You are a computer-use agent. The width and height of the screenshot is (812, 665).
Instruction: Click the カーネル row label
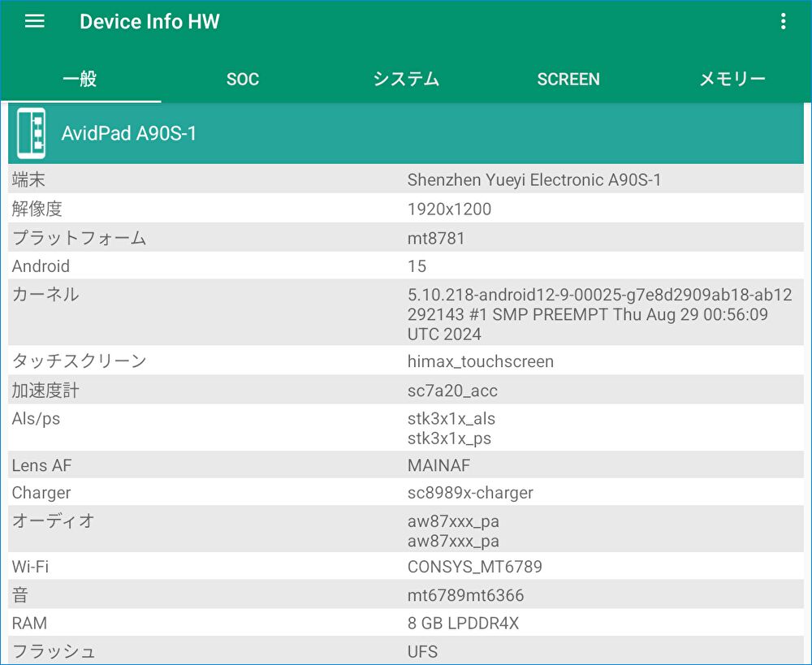[45, 294]
